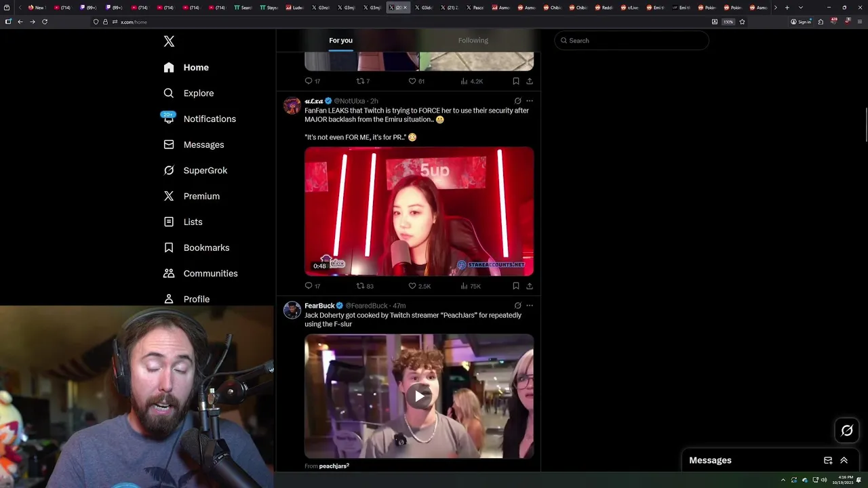The image size is (868, 488).
Task: Share the NotUlxa post
Action: [x=530, y=286]
